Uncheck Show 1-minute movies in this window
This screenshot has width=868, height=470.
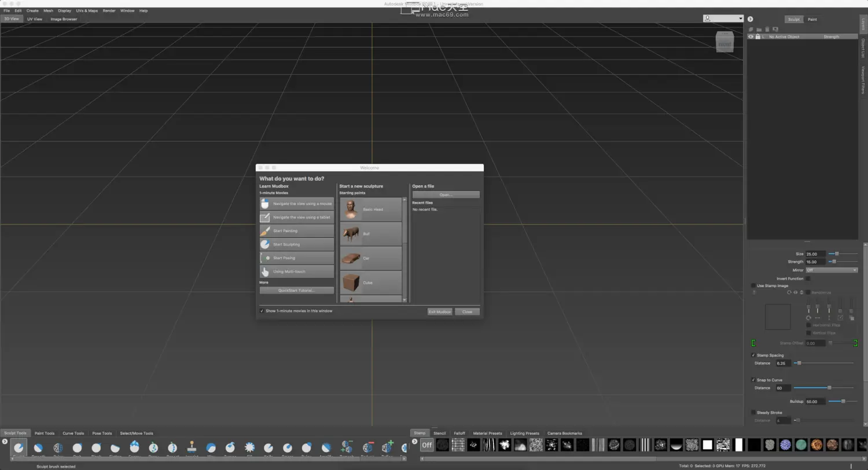(x=262, y=311)
